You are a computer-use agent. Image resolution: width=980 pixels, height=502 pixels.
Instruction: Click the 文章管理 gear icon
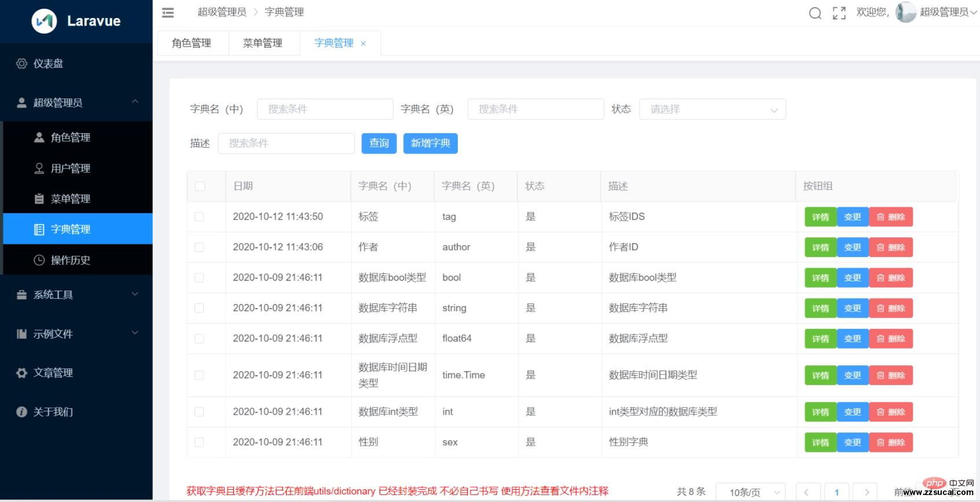coord(22,373)
